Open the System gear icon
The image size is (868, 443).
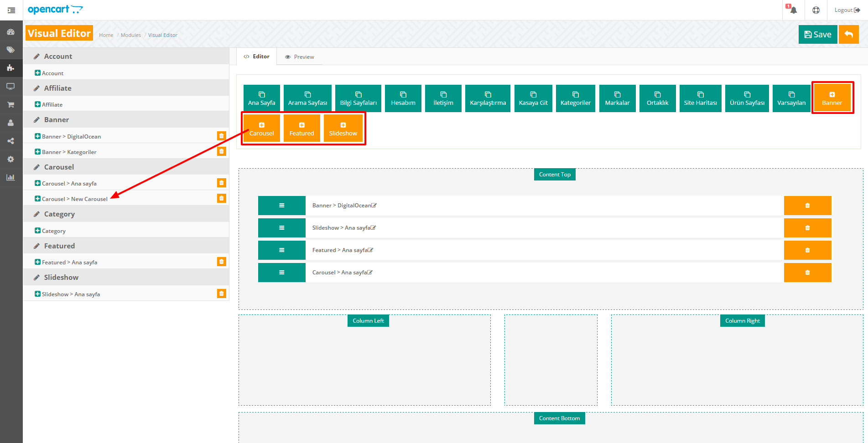tap(10, 159)
